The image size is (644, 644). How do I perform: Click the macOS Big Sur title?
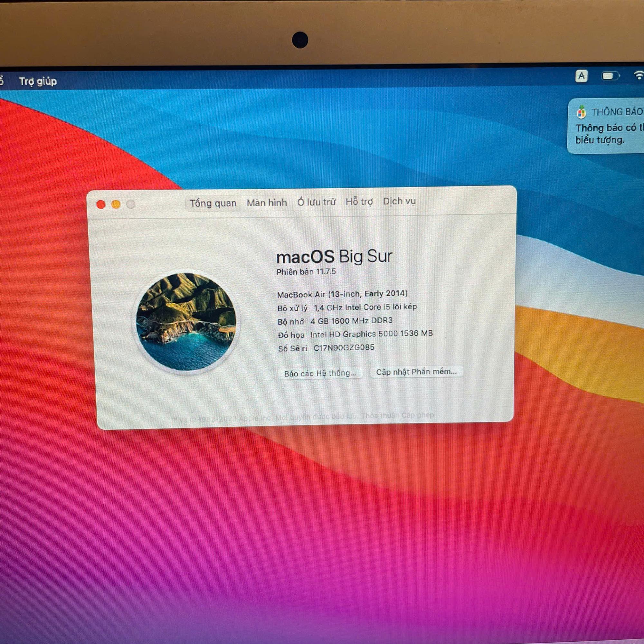tap(334, 257)
